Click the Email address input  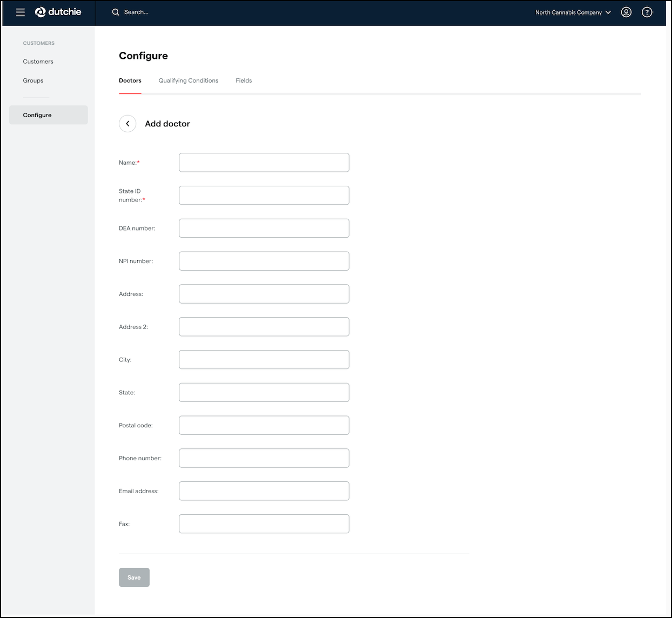click(264, 491)
